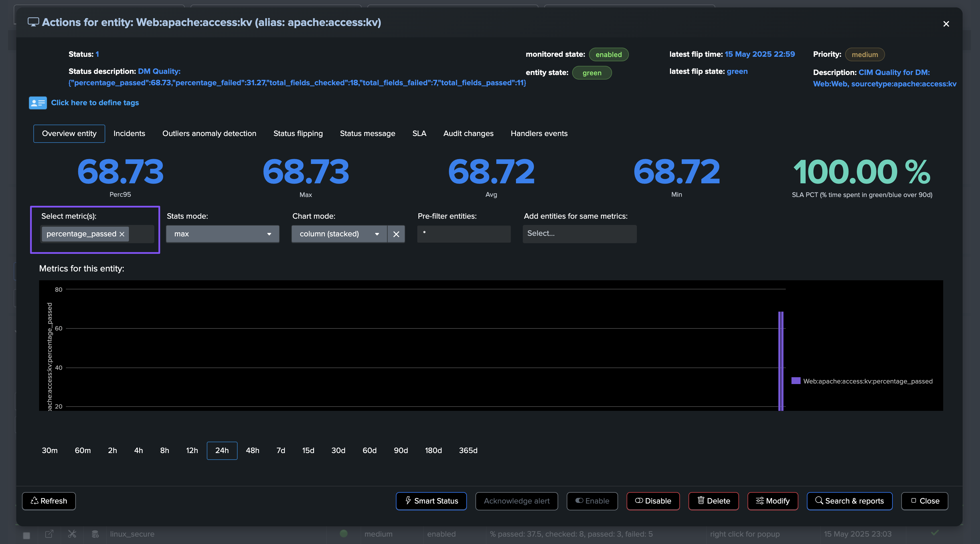Click the Select metric(s) field
The image size is (980, 544).
click(x=97, y=234)
